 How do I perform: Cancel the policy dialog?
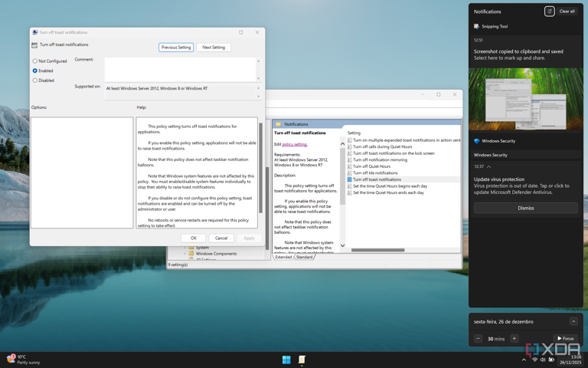tap(221, 238)
